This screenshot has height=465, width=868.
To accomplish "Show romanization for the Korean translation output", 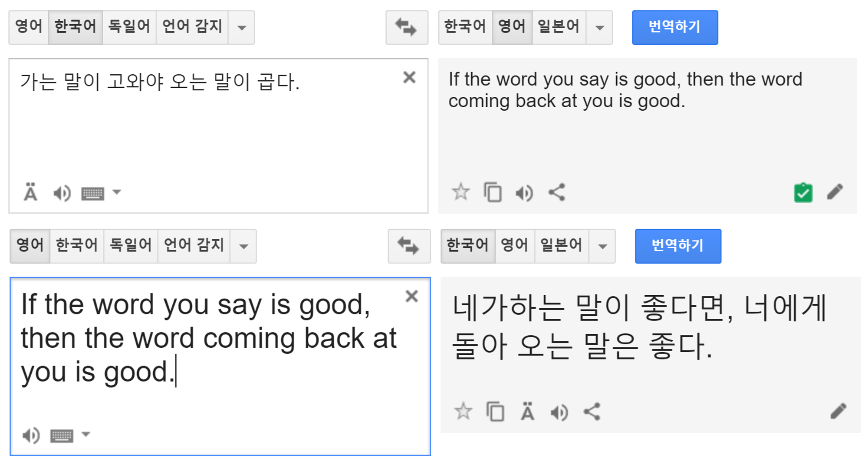I will 527,412.
